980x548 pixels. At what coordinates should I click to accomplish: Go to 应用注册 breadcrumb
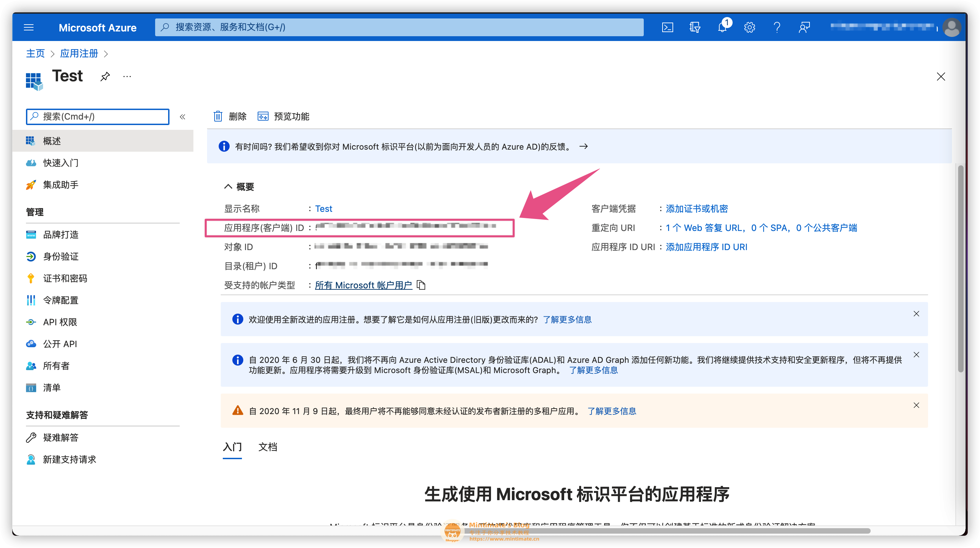[x=79, y=54]
